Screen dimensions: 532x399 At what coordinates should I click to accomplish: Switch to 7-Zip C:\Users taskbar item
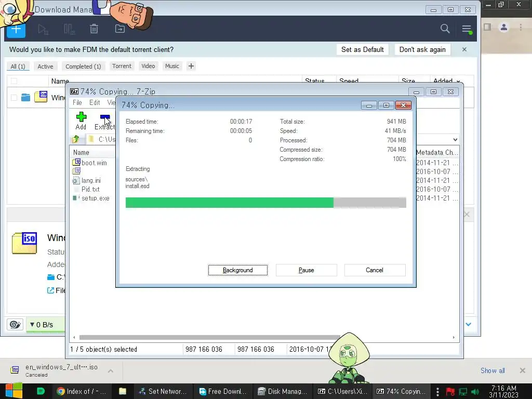pos(343,392)
